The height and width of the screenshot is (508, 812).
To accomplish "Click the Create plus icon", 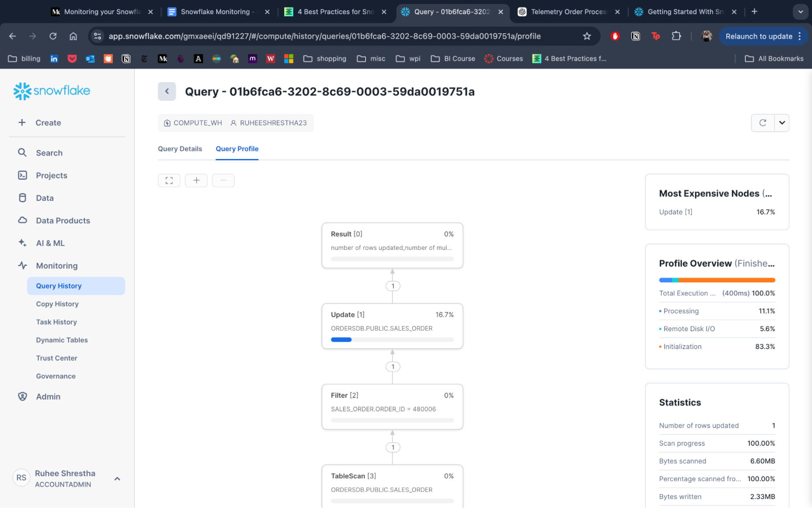I will (x=22, y=122).
